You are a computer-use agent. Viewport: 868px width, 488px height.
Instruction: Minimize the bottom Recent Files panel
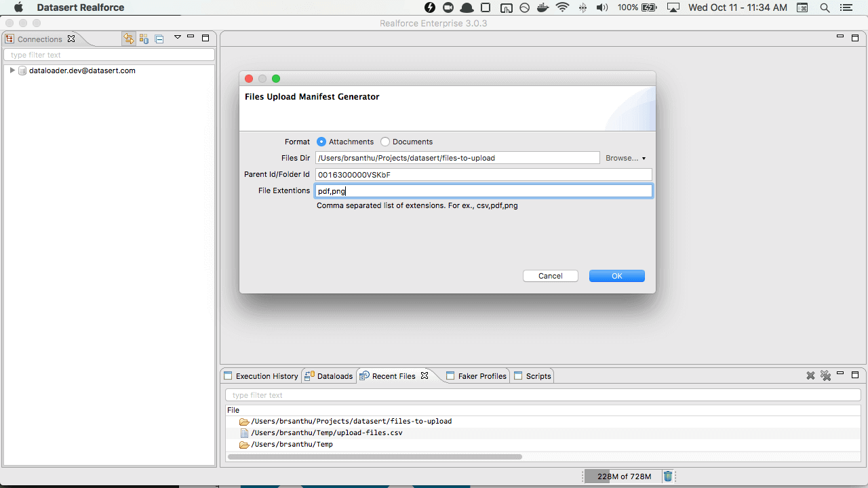click(841, 373)
